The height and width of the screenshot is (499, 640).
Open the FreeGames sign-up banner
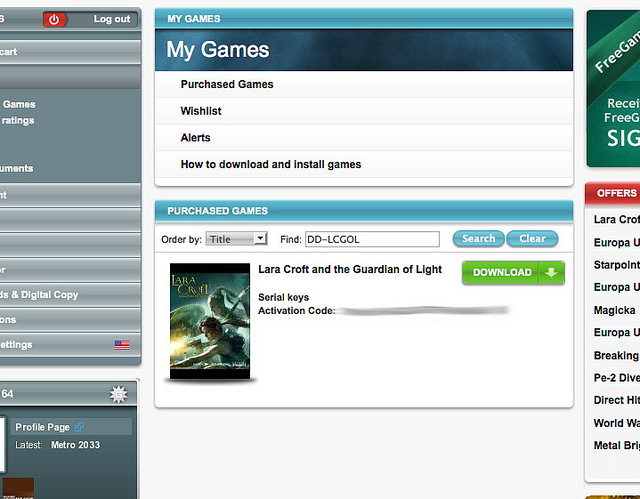click(613, 89)
